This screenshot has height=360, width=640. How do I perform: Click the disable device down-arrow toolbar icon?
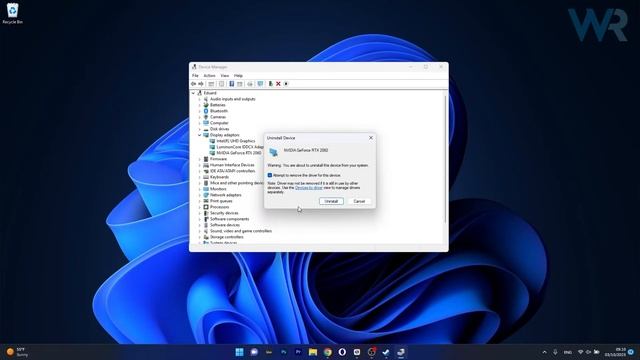286,84
